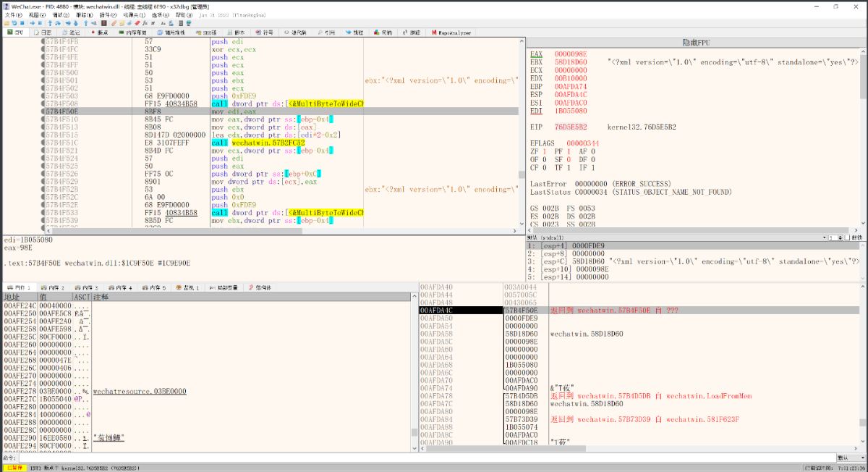Click the EFLAGS value 00000344
Image resolution: width=868 pixels, height=472 pixels.
(x=582, y=143)
